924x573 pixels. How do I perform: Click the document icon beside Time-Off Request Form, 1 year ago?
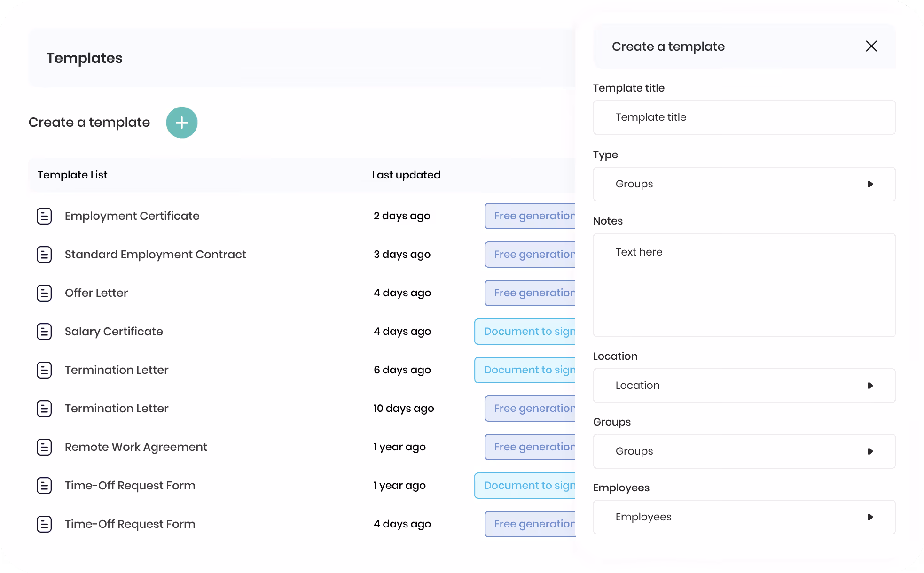(44, 486)
